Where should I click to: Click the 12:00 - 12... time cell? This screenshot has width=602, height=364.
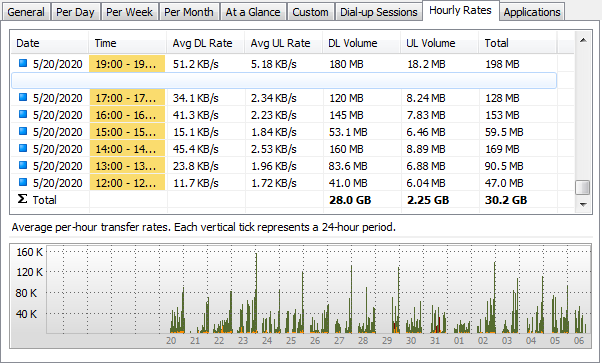point(127,182)
